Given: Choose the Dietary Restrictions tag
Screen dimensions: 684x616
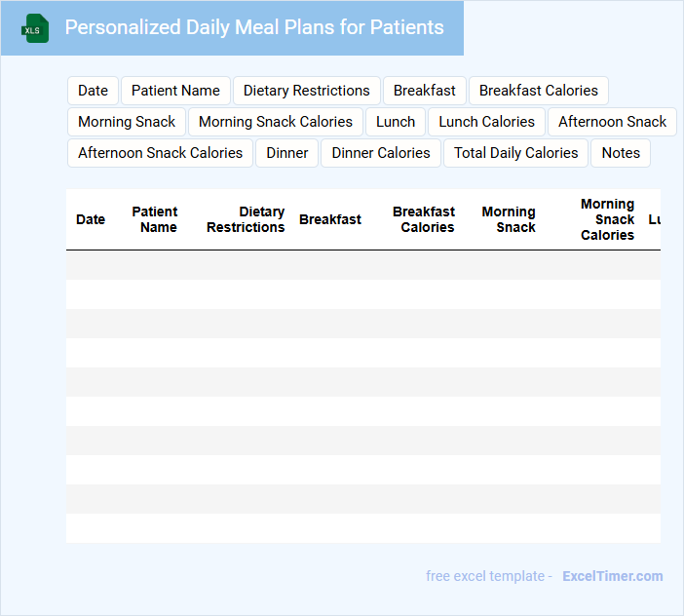Looking at the screenshot, I should point(306,91).
